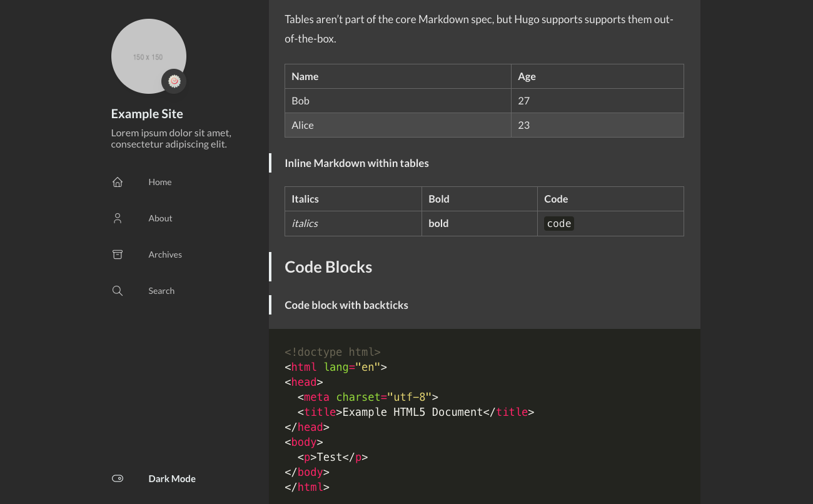Click the '<!doctype html>' code line
The width and height of the screenshot is (813, 504).
click(x=333, y=352)
